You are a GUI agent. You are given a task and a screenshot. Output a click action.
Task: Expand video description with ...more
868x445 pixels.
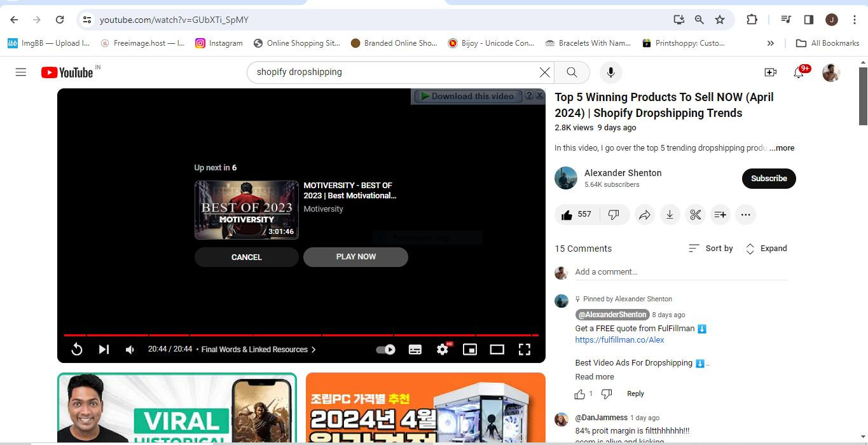point(782,148)
